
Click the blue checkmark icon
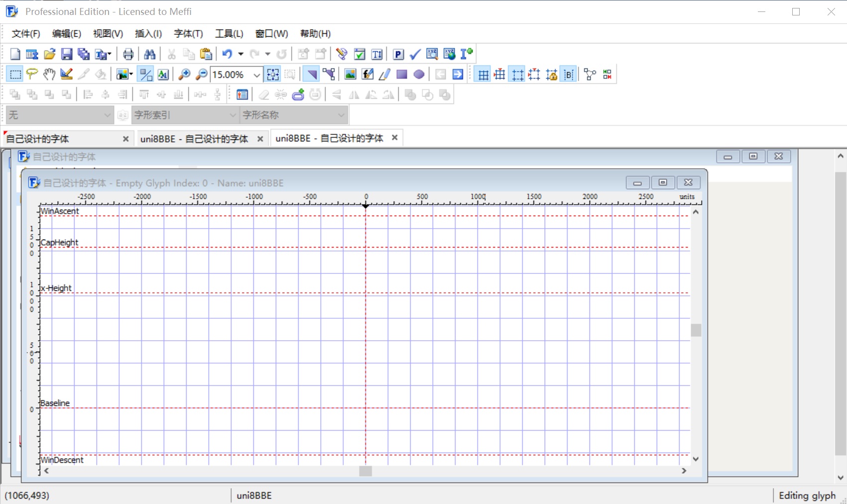click(415, 54)
